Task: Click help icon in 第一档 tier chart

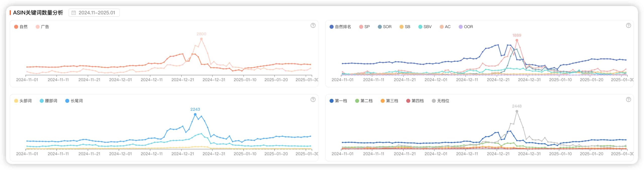Action: click(x=628, y=99)
